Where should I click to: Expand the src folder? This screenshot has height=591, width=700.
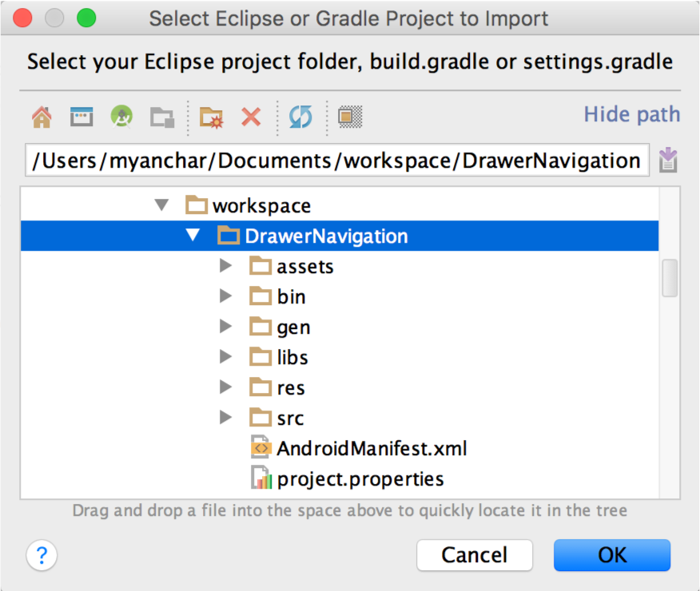coord(225,417)
